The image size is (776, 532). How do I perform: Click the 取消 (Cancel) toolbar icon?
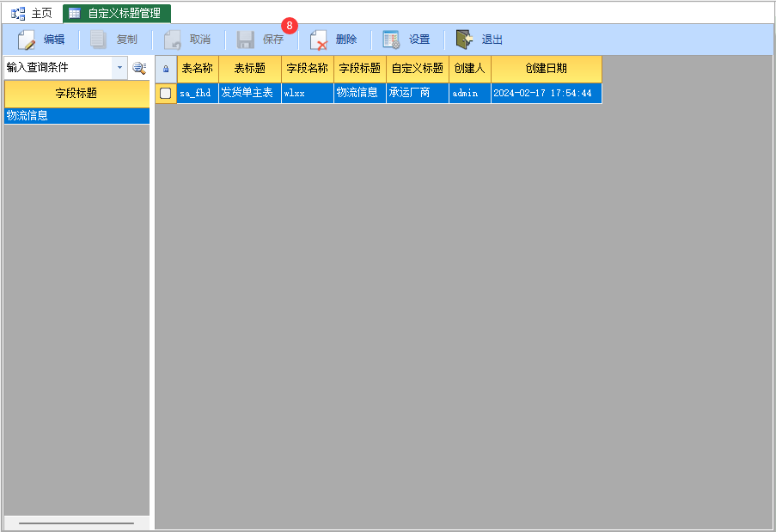[172, 40]
